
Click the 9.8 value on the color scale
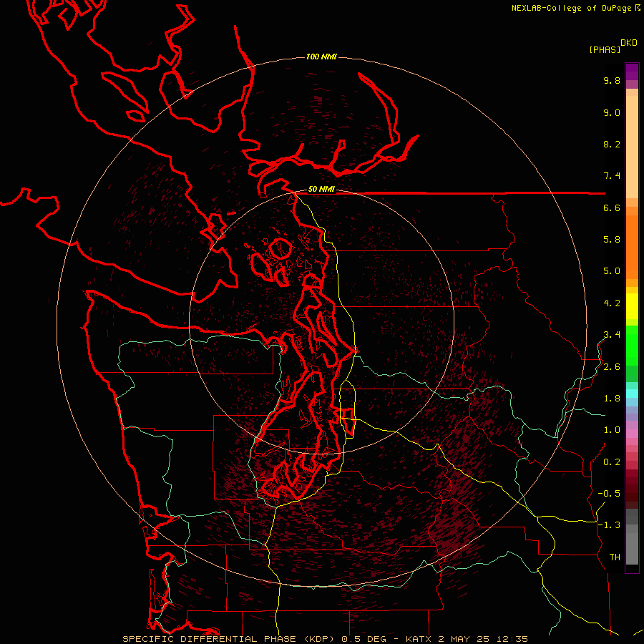click(612, 80)
